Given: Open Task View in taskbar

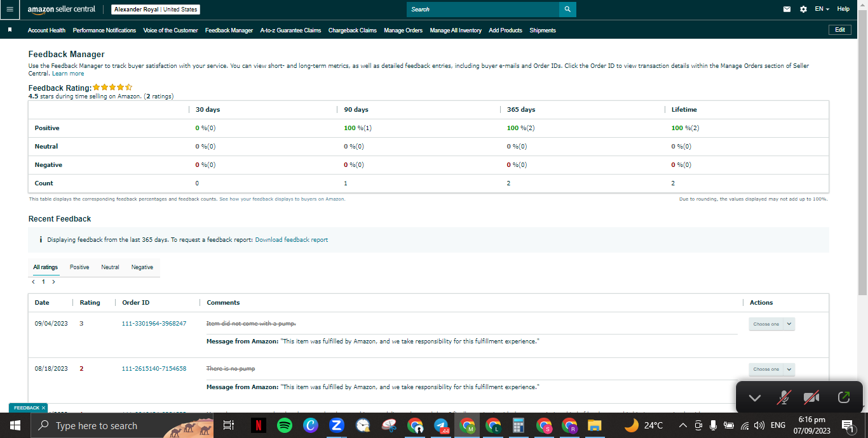Looking at the screenshot, I should click(x=229, y=425).
